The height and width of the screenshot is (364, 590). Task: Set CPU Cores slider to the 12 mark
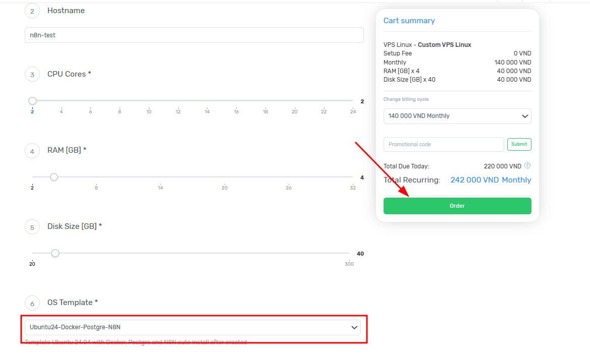(x=178, y=101)
